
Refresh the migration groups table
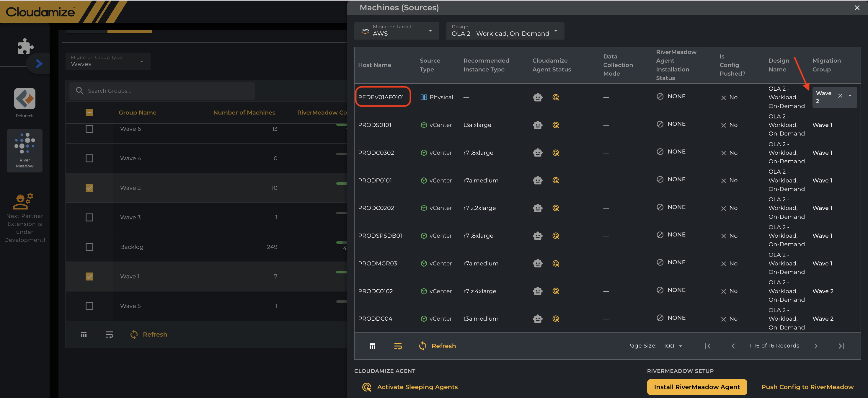(x=148, y=334)
